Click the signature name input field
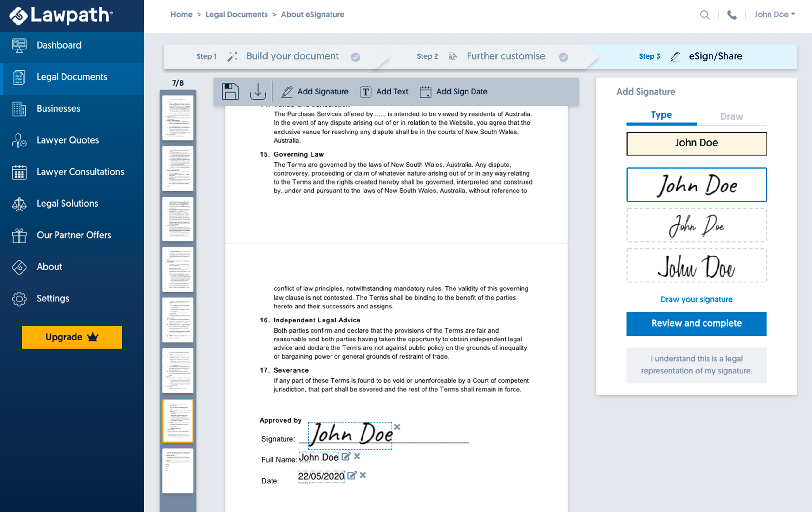Viewport: 812px width, 512px height. pos(696,144)
